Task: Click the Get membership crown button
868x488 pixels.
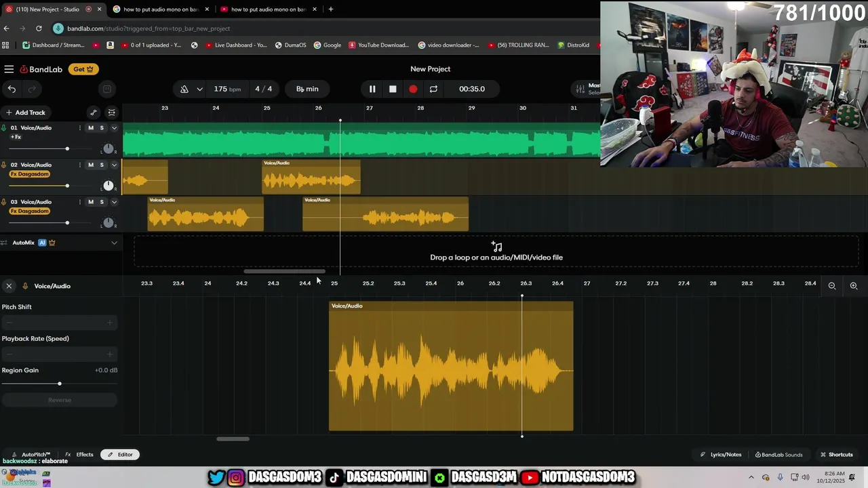Action: pyautogui.click(x=83, y=69)
